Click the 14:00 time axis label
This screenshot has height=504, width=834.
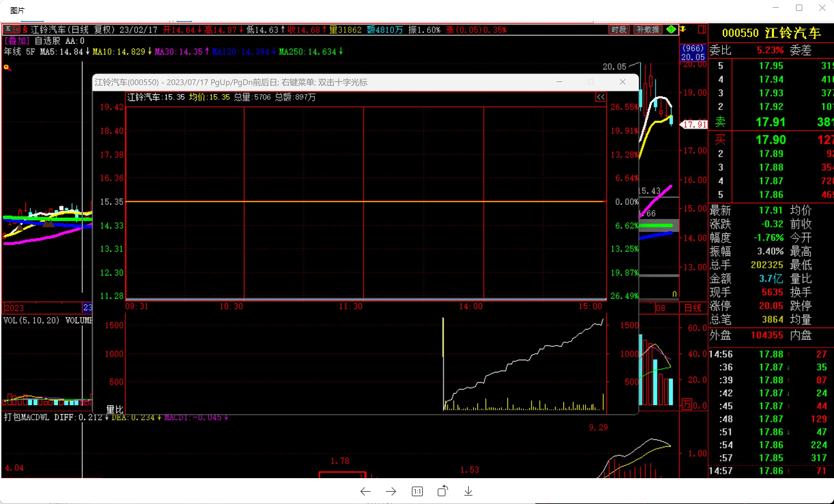coord(471,306)
